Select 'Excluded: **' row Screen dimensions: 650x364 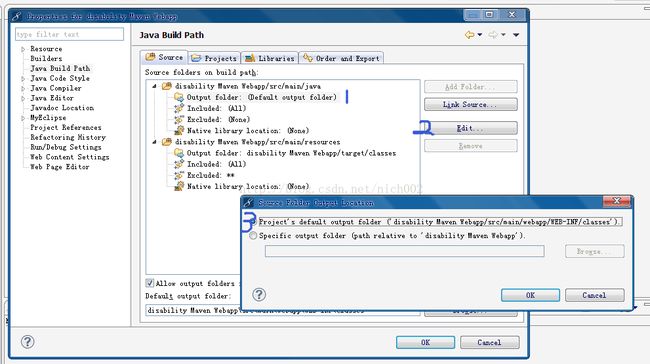(x=211, y=175)
